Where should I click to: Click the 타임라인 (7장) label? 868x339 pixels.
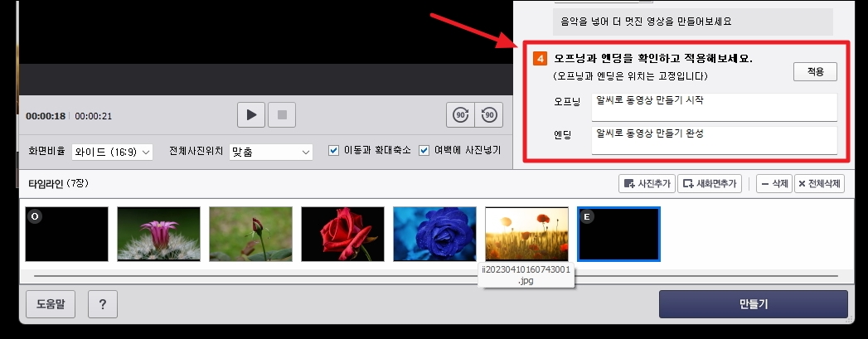(x=58, y=184)
